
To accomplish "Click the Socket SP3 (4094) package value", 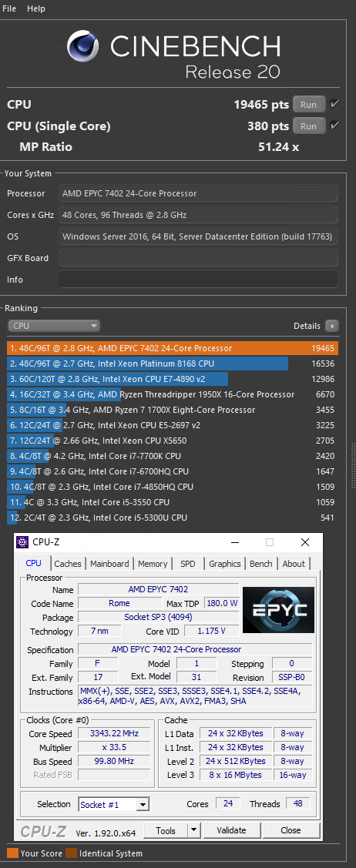I will tap(158, 617).
